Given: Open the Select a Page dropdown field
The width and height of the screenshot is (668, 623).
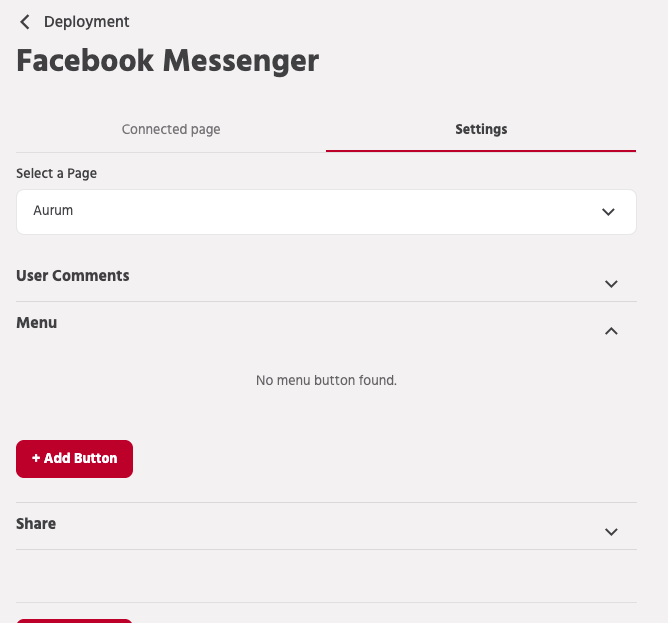Looking at the screenshot, I should [x=326, y=212].
